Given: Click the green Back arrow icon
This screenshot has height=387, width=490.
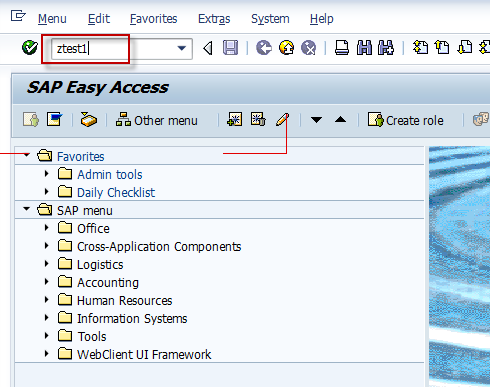Looking at the screenshot, I should (x=264, y=48).
